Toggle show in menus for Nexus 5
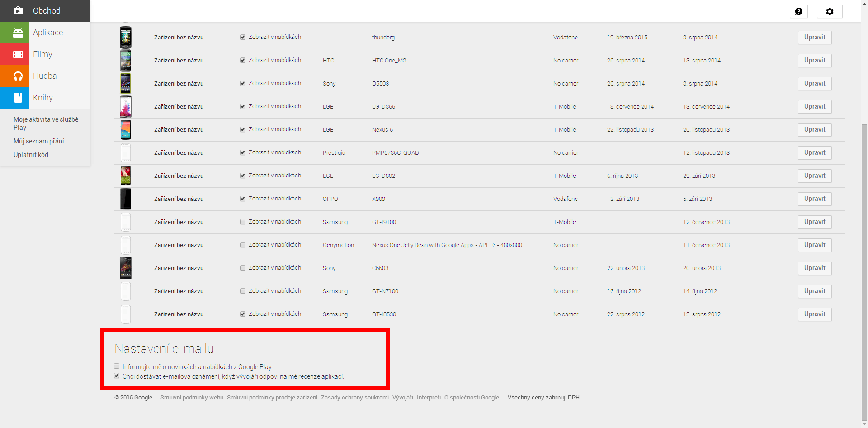This screenshot has width=868, height=428. click(x=243, y=129)
